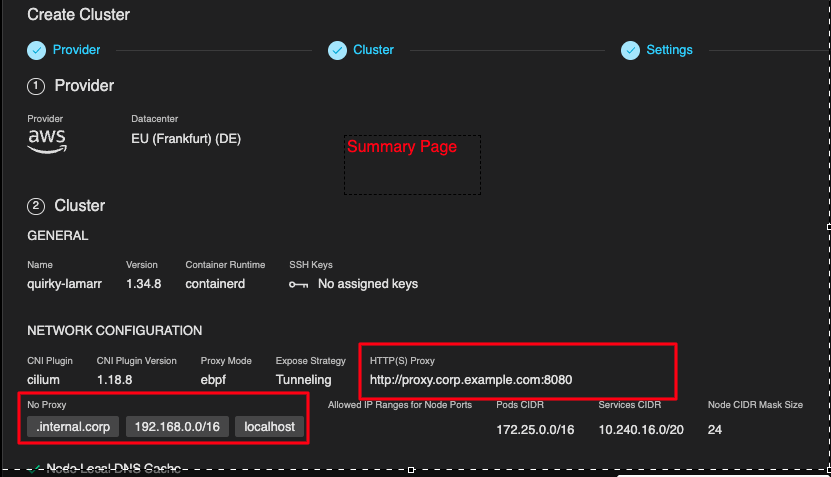Click the NETWORK CONFIGURATION heading

114,331
